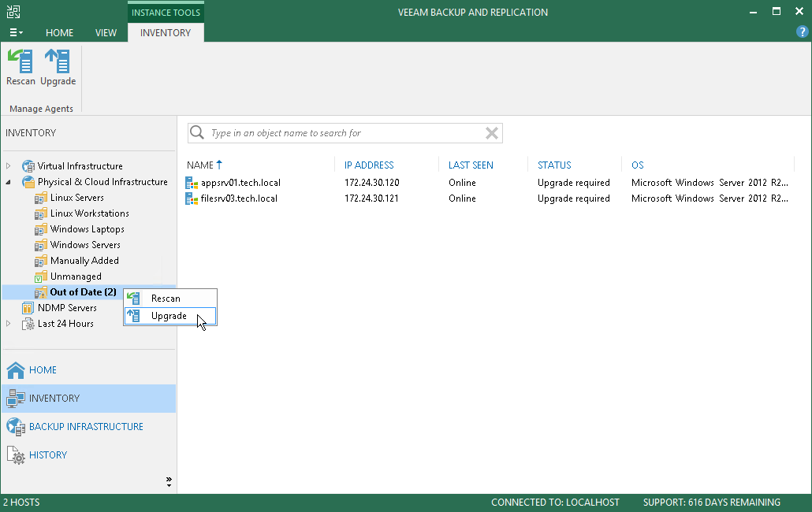
Task: Click the appsrv01 Windows host icon
Action: (x=192, y=183)
